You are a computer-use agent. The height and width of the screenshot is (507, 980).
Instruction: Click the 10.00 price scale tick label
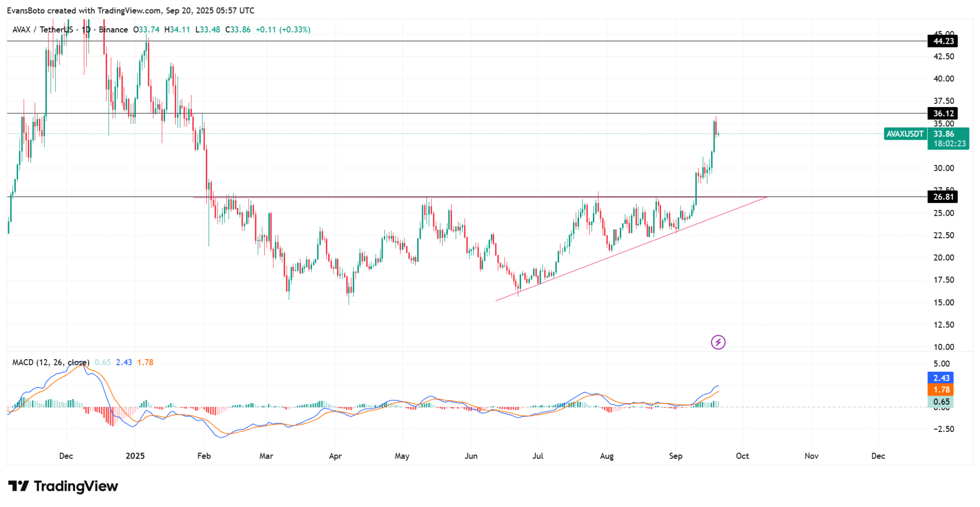[x=940, y=347]
